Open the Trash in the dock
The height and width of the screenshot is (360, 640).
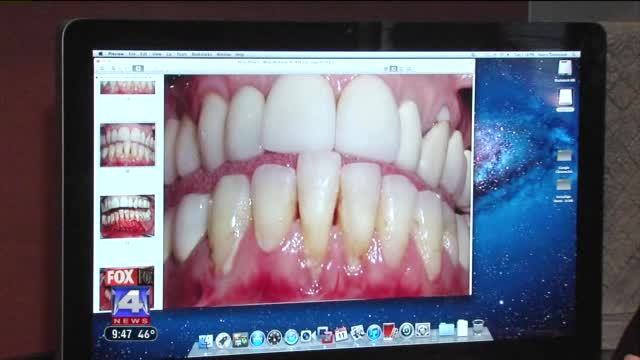click(x=478, y=327)
